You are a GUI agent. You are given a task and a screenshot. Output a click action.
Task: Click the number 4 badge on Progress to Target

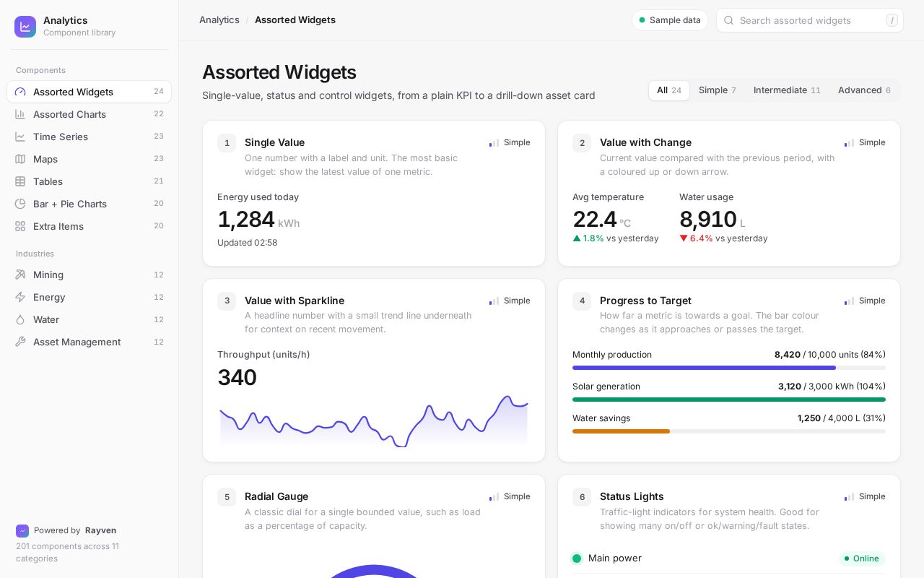point(582,301)
